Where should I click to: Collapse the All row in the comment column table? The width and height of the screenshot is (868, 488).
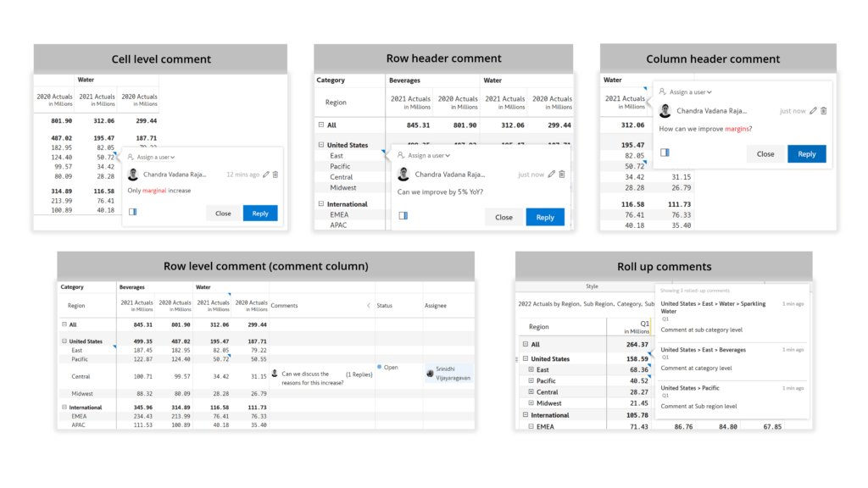pyautogui.click(x=63, y=324)
